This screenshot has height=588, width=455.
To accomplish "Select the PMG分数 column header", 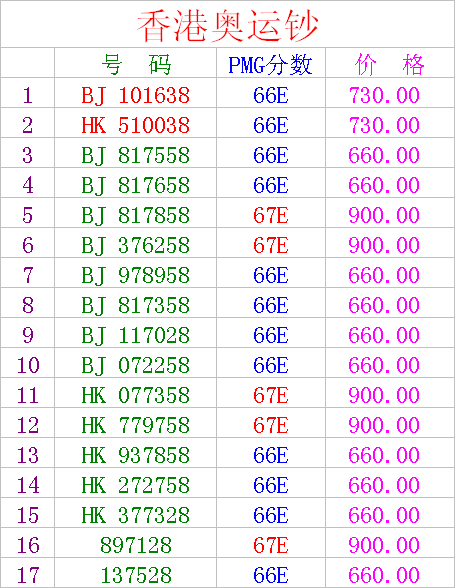I will tap(270, 63).
